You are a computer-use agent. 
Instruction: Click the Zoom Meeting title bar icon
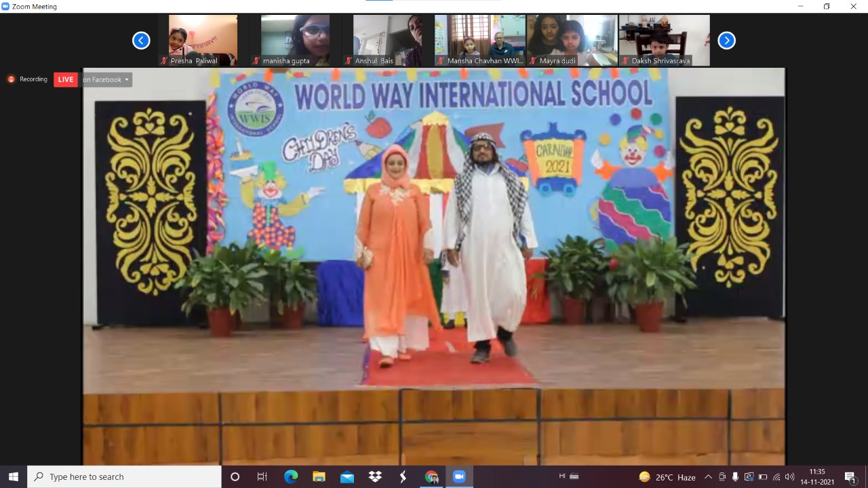[x=5, y=6]
